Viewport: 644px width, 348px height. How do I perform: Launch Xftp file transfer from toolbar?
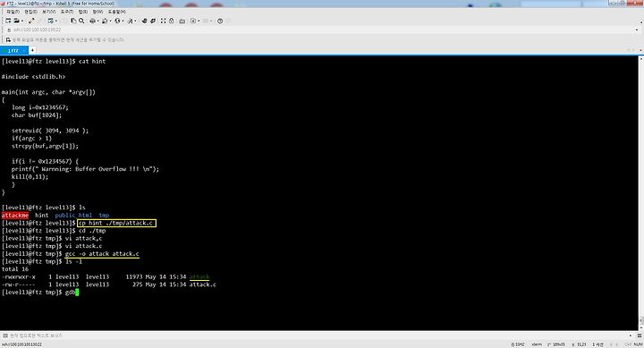click(x=145, y=21)
